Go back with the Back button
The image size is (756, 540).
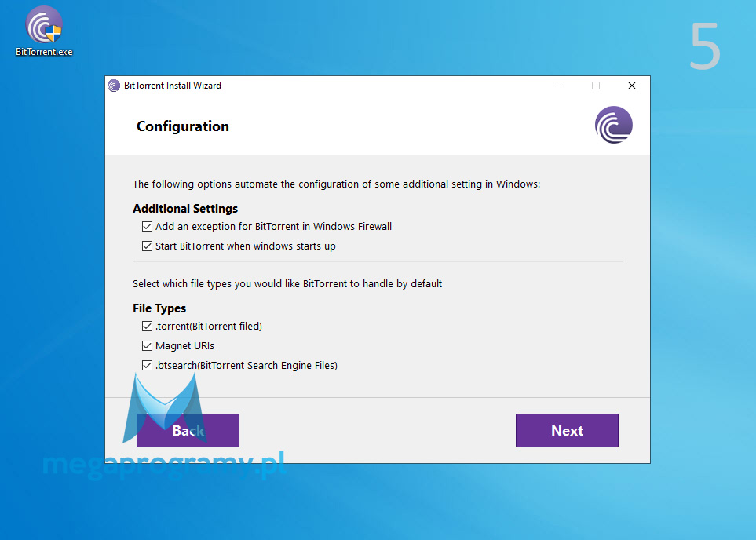click(x=188, y=431)
